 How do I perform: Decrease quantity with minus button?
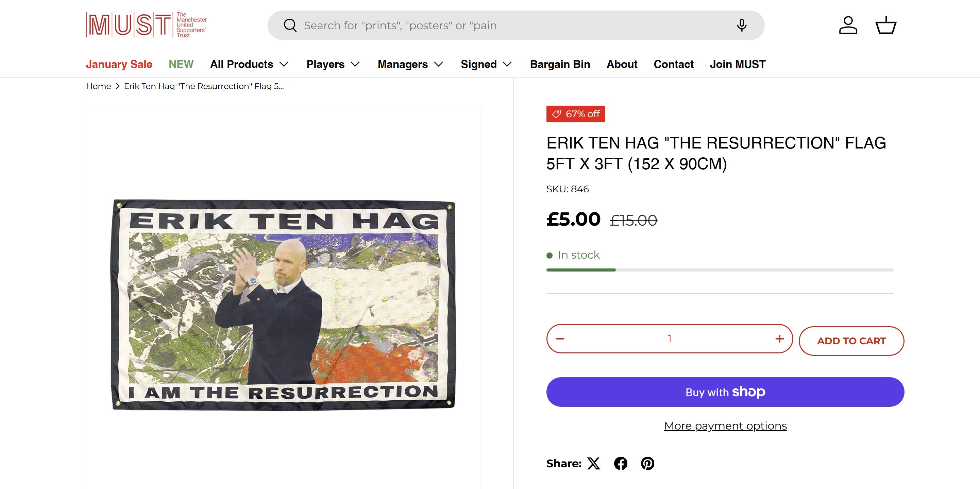click(560, 339)
